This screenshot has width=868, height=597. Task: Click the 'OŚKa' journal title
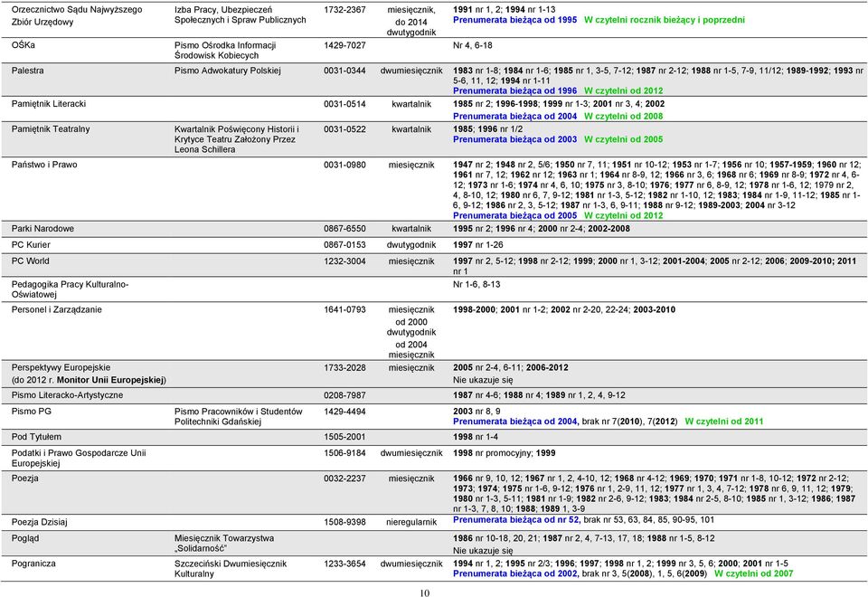(24, 45)
